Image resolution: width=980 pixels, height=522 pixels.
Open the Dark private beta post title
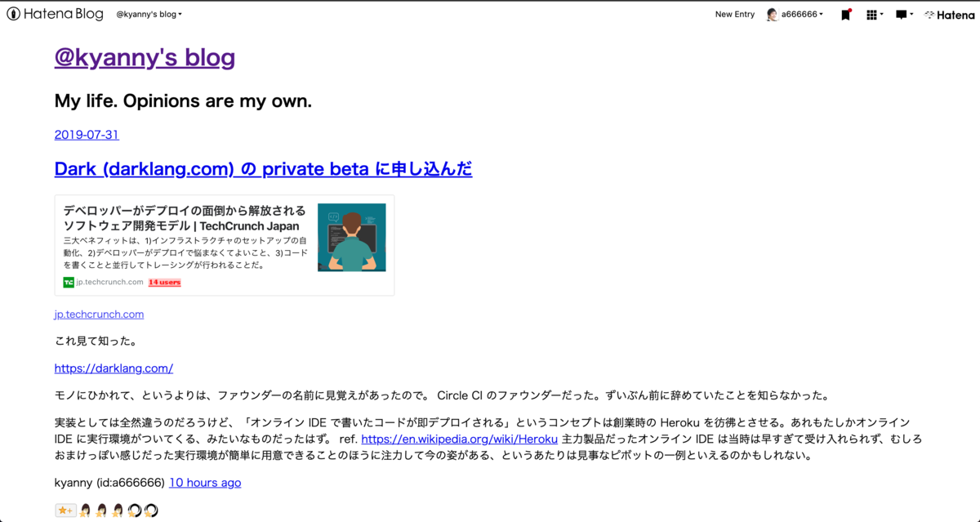point(263,168)
